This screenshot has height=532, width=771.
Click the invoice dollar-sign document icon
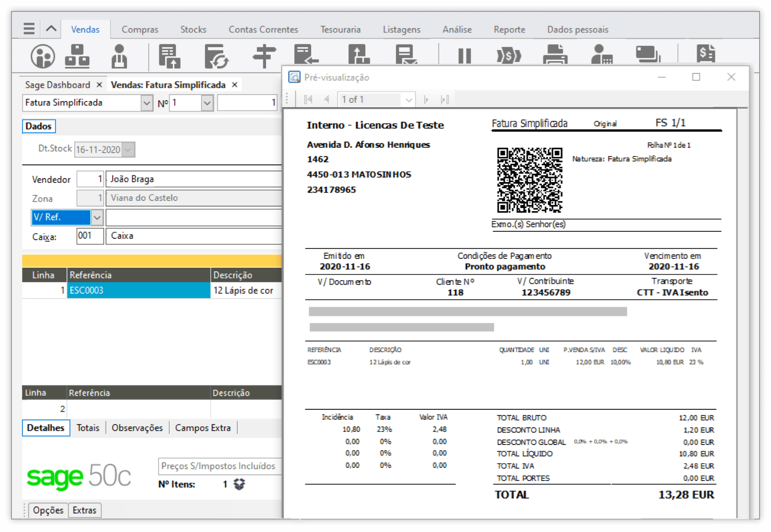click(706, 54)
